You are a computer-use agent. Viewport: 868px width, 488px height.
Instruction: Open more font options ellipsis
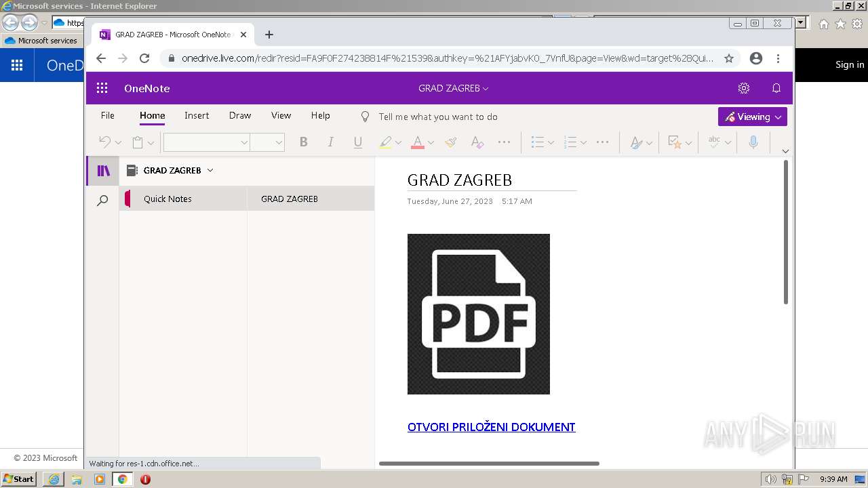click(504, 142)
